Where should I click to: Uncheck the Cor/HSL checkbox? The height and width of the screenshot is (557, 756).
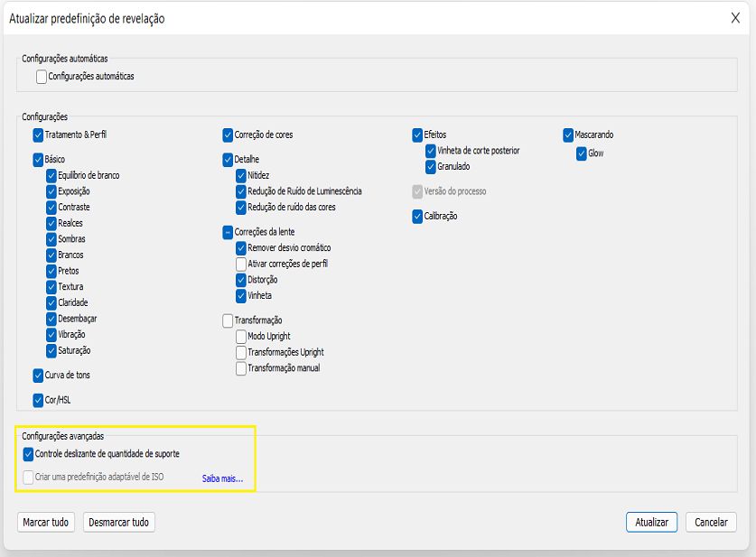point(38,400)
